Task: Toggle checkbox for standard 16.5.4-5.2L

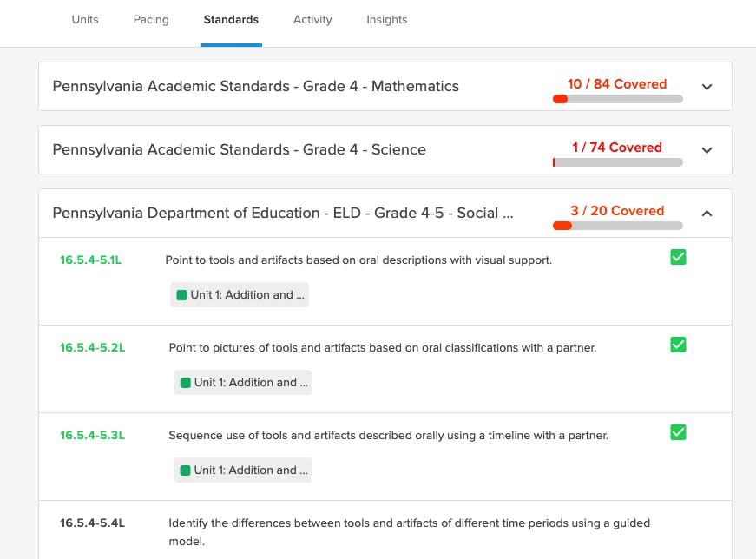Action: coord(678,345)
